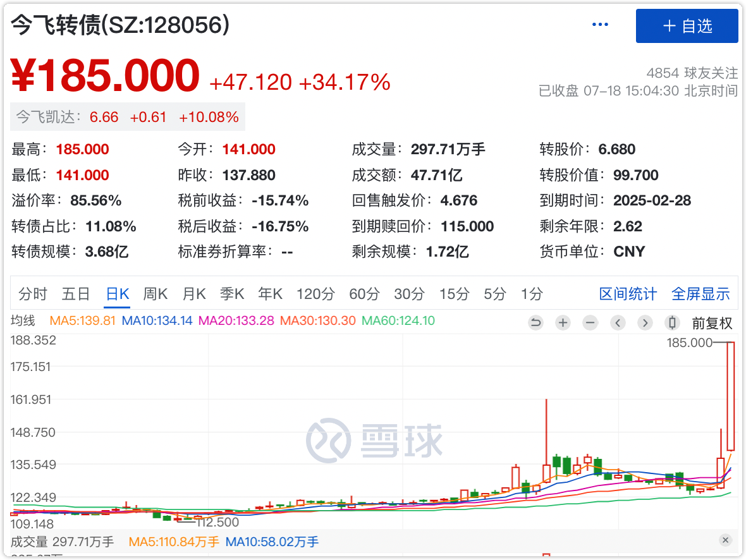Open the three-dot more options menu
This screenshot has height=560, width=746.
[x=599, y=25]
